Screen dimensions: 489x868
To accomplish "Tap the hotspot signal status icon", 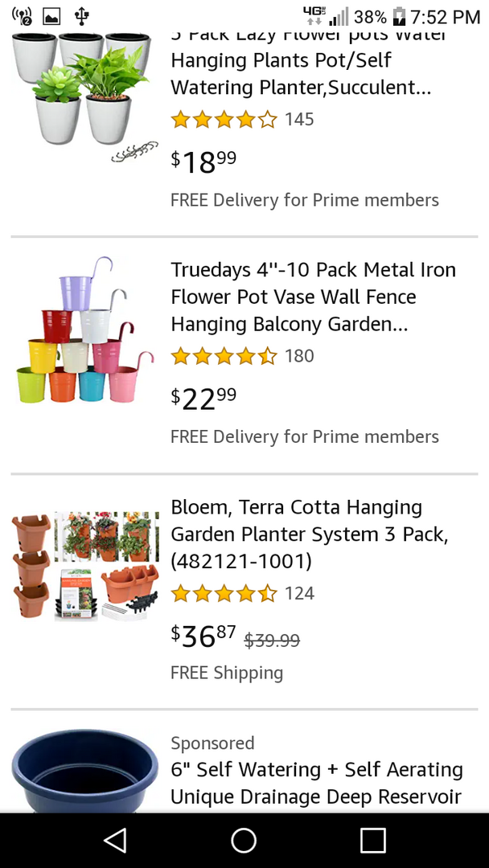I will coord(22,16).
